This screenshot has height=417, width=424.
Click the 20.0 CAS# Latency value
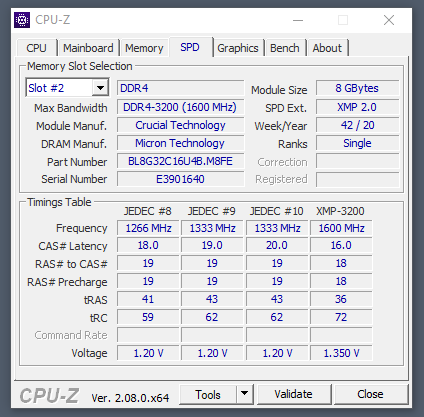(x=277, y=245)
